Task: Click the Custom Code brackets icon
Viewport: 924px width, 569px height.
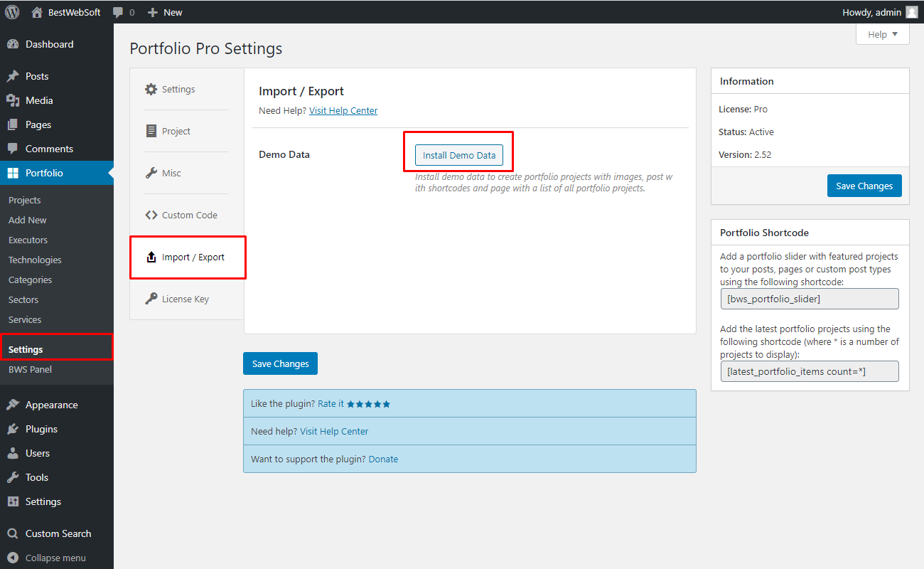Action: 151,215
